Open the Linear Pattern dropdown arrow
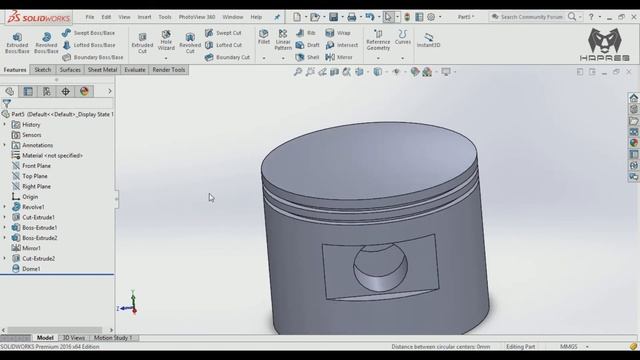The image size is (640, 360). [283, 58]
